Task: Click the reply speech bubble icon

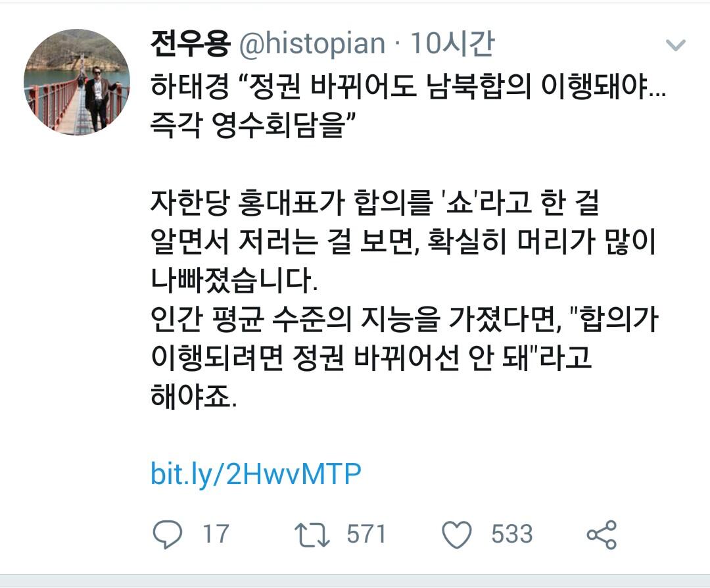Action: (x=168, y=534)
